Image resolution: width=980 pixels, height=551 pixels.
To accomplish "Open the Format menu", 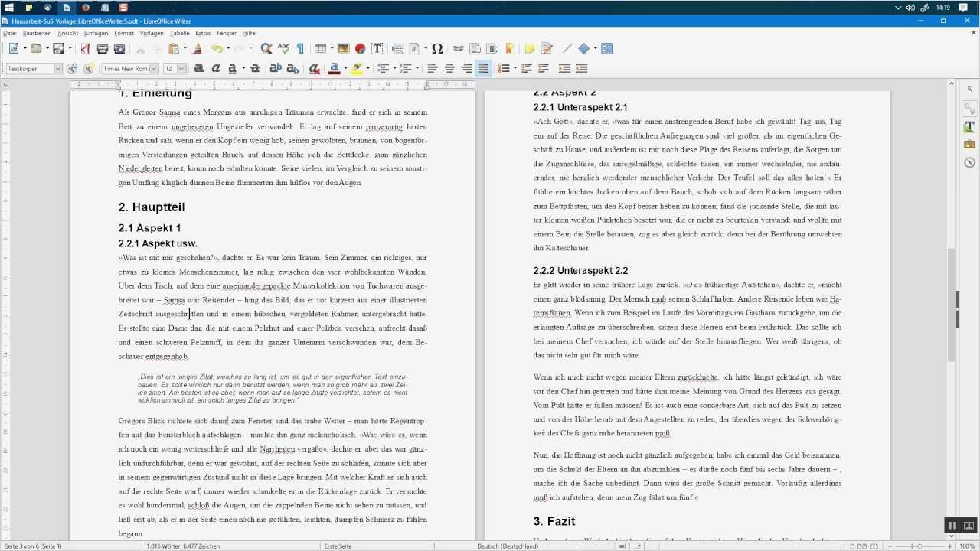I will pyautogui.click(x=124, y=33).
